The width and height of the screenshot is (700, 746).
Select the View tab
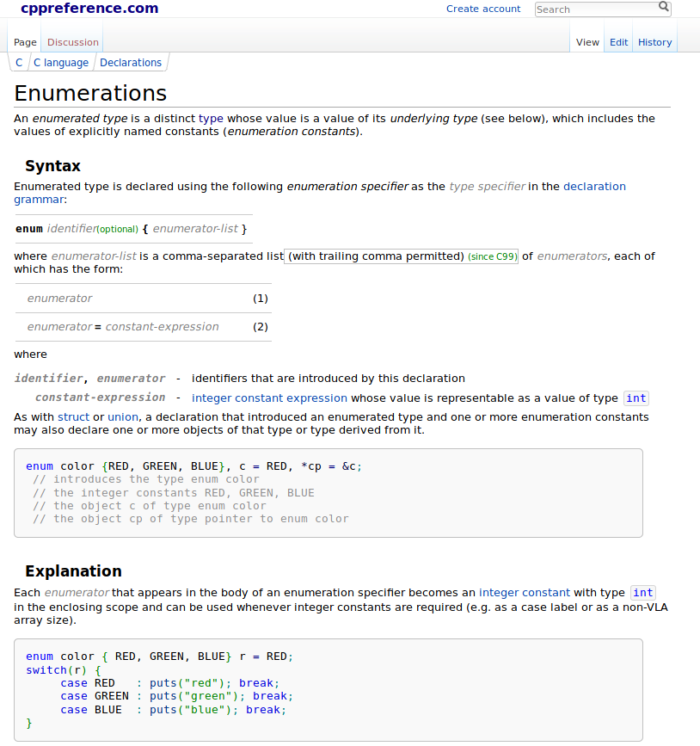[587, 42]
